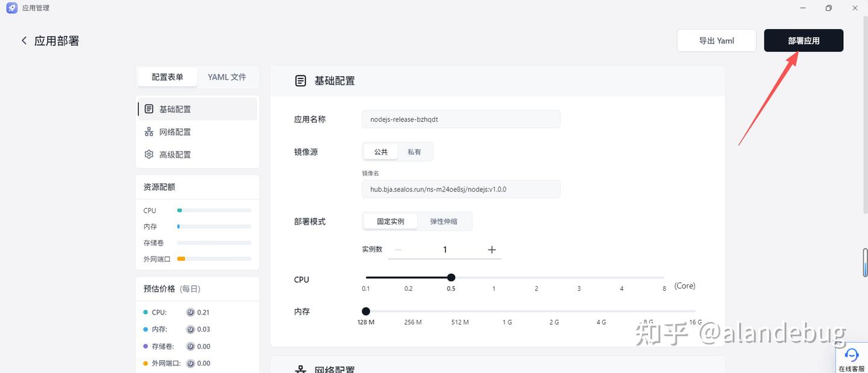Viewport: 868px width, 373px height.
Task: Switch to the YAML 文件 tab
Action: point(227,77)
